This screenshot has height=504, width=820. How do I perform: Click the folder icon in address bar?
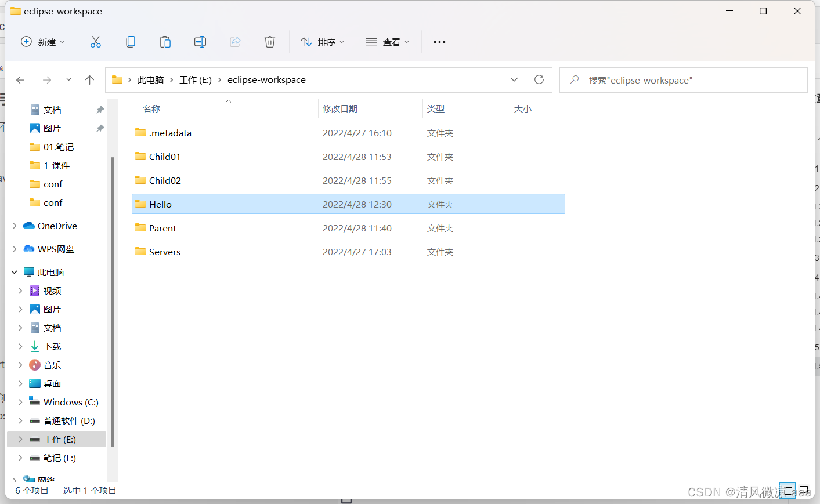point(117,79)
